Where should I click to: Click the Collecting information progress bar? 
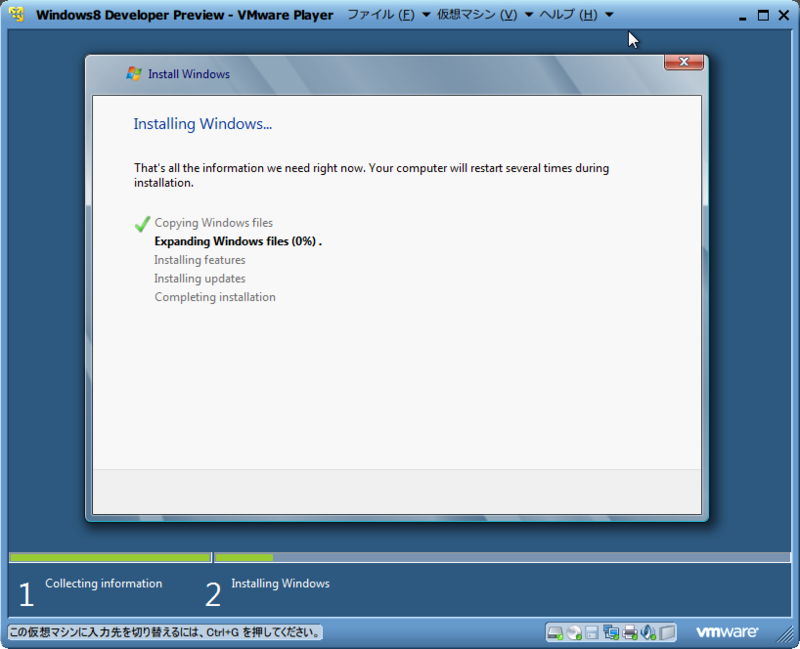[110, 558]
